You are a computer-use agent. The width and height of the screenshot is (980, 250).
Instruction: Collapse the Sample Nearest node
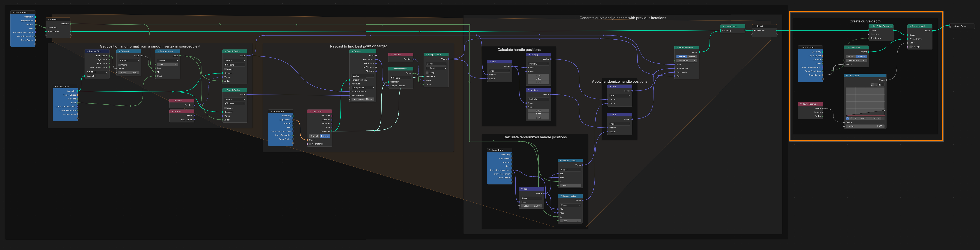tap(391, 69)
